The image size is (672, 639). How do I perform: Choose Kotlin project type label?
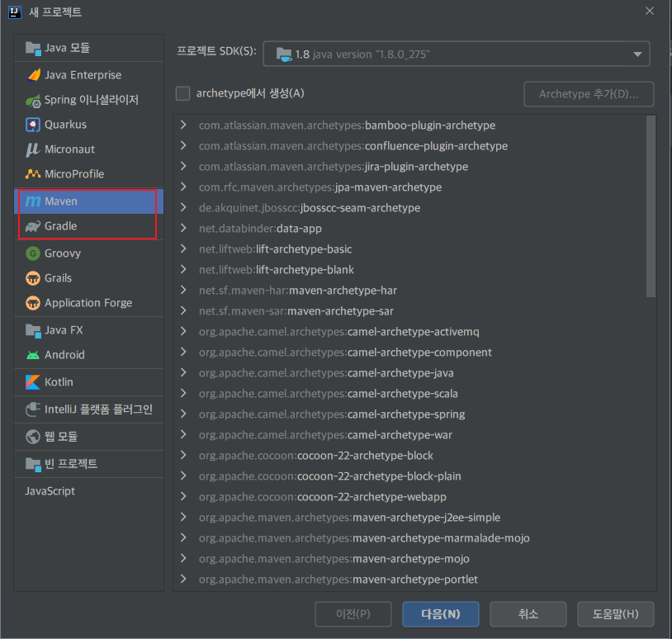point(59,382)
